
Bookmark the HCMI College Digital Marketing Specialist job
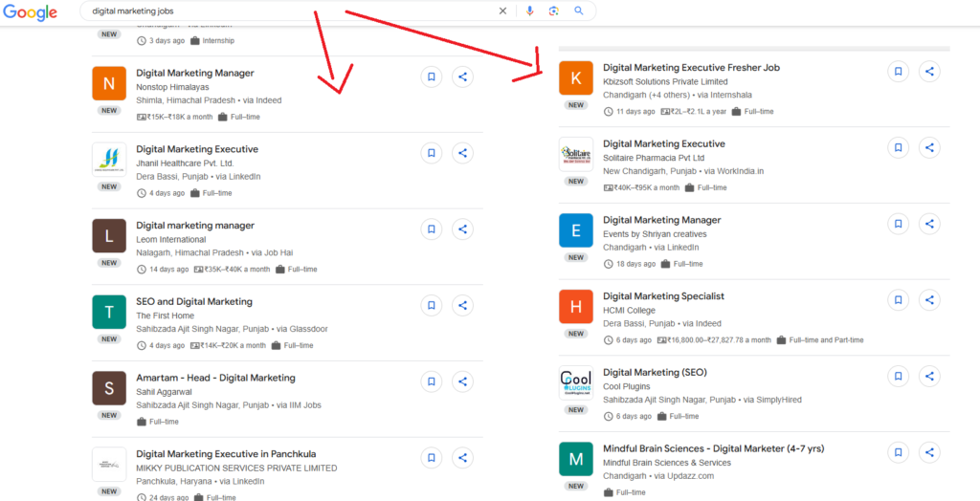[x=898, y=300]
